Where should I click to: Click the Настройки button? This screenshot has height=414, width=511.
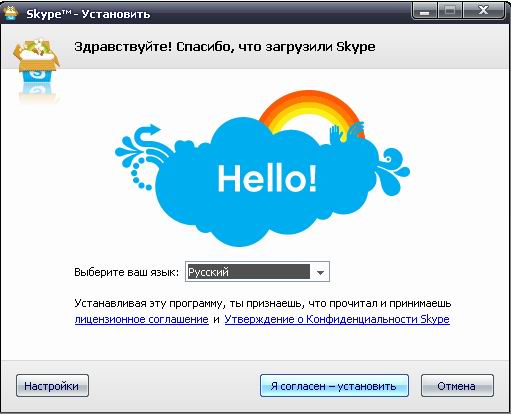pos(52,386)
